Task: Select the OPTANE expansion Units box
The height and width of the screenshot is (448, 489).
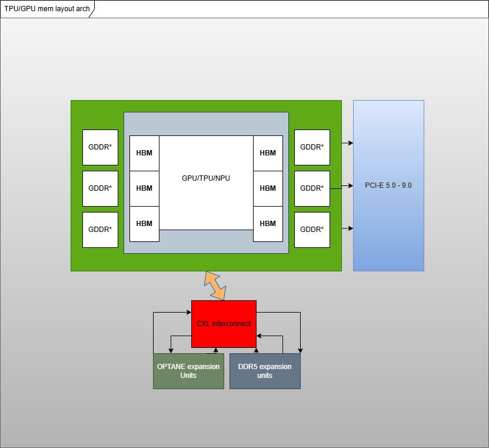Action: coord(188,371)
